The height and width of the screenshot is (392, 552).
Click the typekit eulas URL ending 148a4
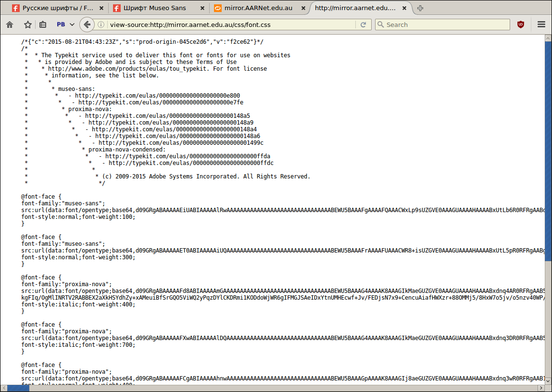174,129
